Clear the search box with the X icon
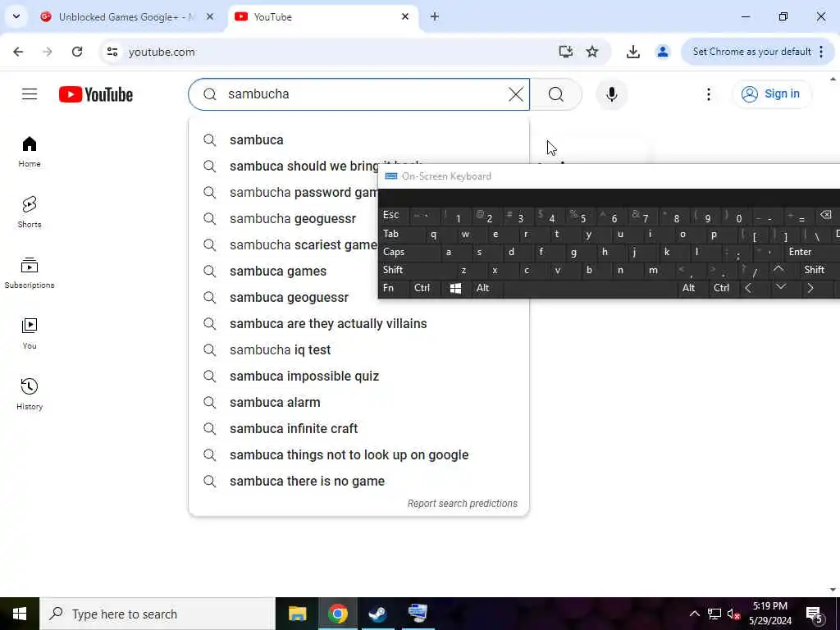Image resolution: width=840 pixels, height=630 pixels. point(516,94)
